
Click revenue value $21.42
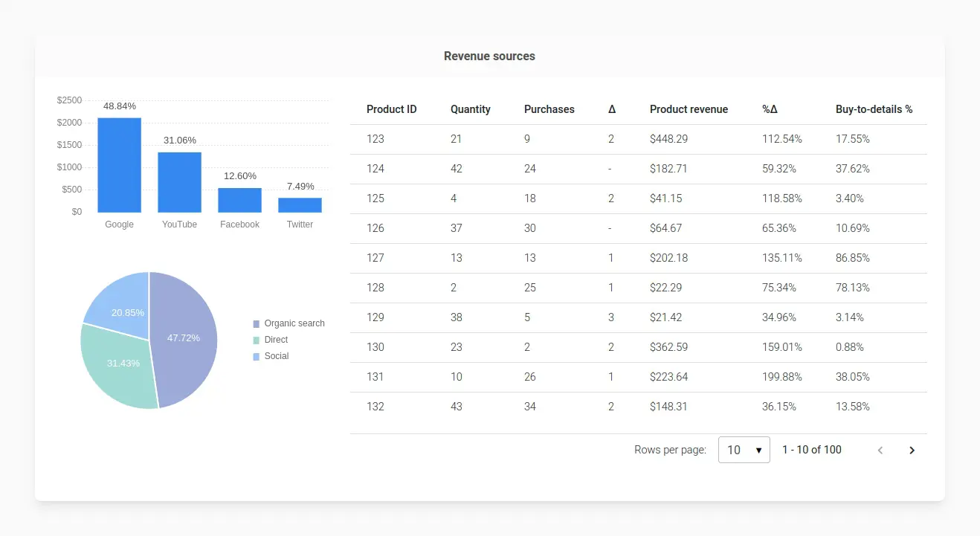click(x=665, y=317)
